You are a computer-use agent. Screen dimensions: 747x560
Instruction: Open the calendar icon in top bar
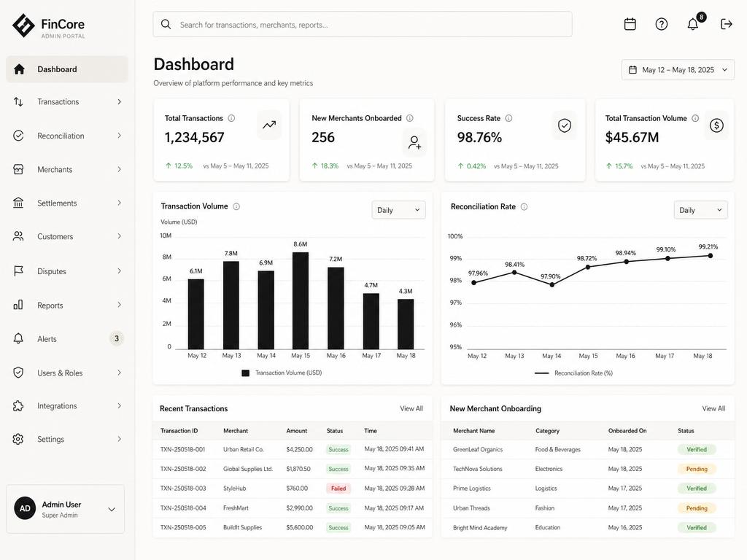point(630,24)
